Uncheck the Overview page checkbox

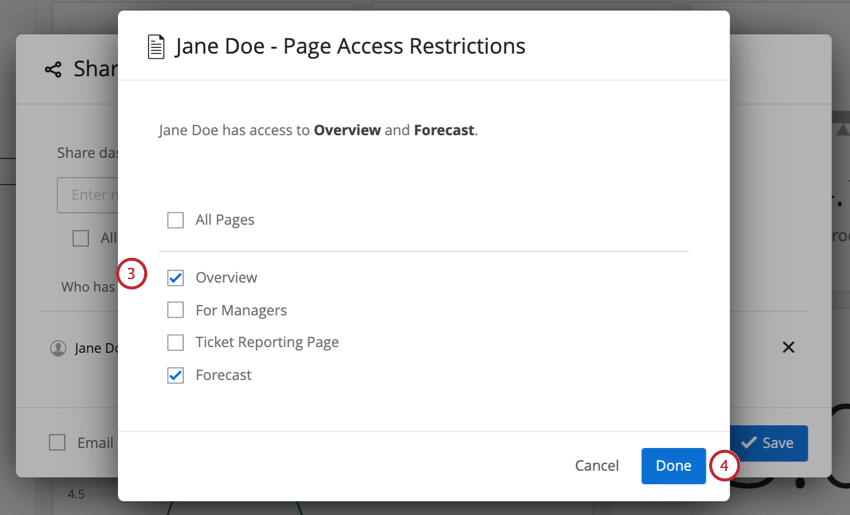pyautogui.click(x=176, y=278)
